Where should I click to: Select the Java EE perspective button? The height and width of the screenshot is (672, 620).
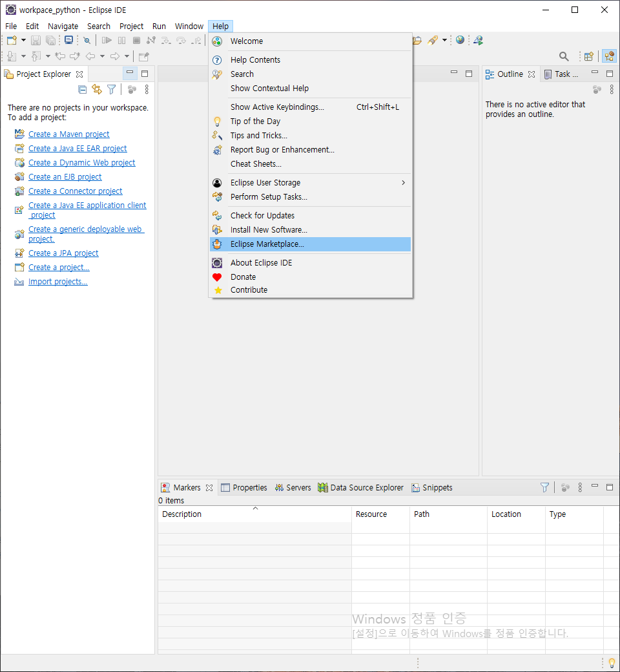609,56
